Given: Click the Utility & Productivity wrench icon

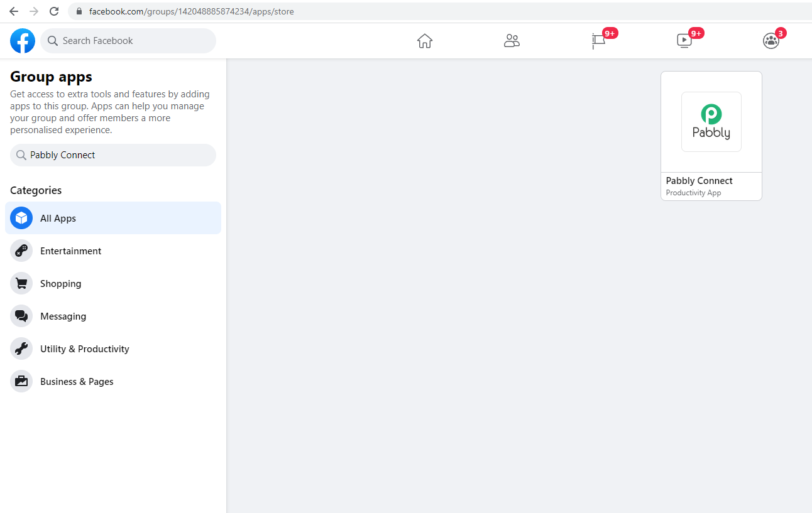Looking at the screenshot, I should pyautogui.click(x=21, y=348).
